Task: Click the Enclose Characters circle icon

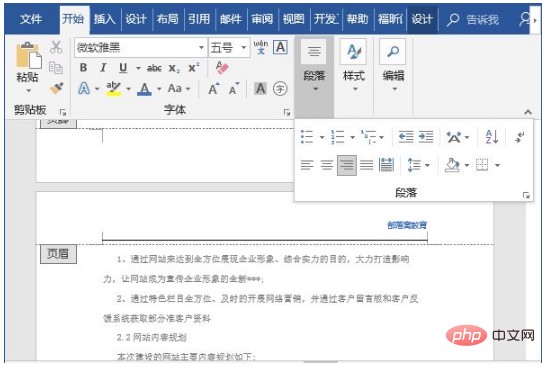Action: (280, 89)
